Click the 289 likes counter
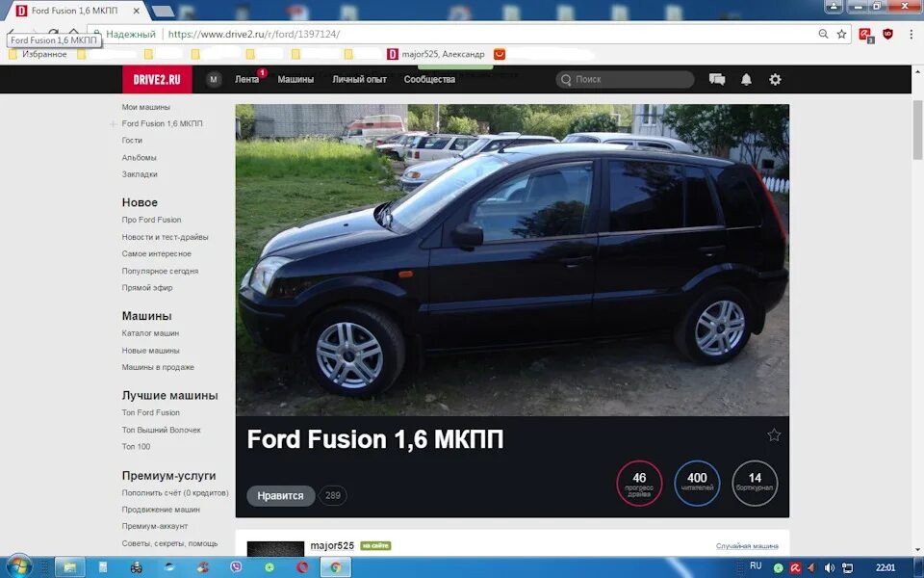This screenshot has height=578, width=924. (333, 495)
